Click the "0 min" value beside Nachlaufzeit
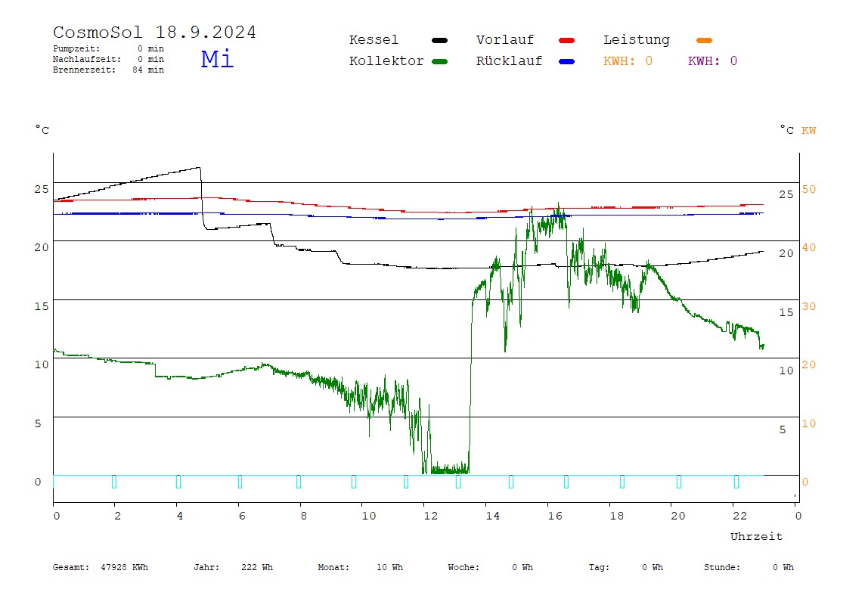The height and width of the screenshot is (614, 868). pos(150,59)
